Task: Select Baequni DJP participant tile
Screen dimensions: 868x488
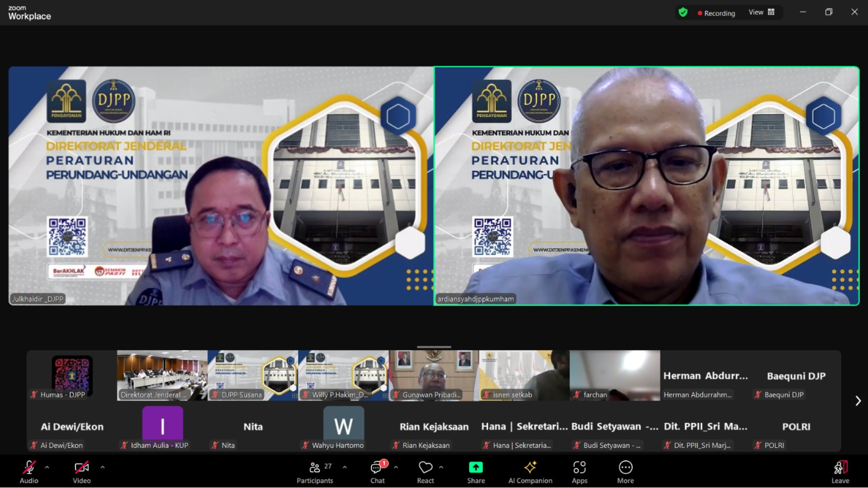Action: tap(796, 375)
